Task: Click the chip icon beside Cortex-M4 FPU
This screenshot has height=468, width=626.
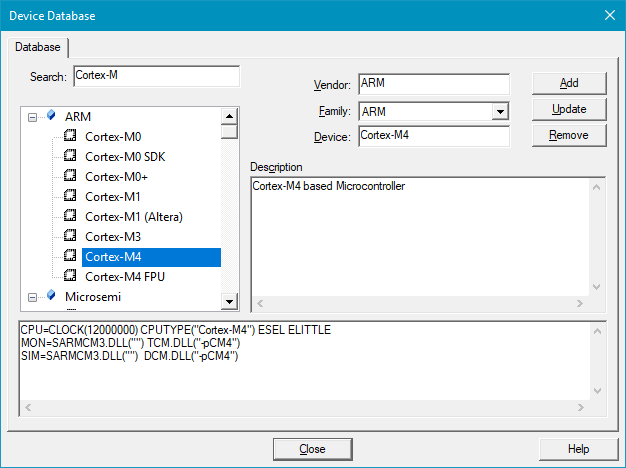Action: click(x=70, y=276)
